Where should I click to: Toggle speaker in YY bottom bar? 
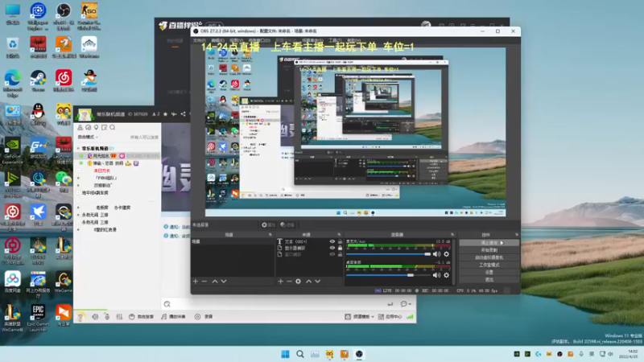coord(95,316)
